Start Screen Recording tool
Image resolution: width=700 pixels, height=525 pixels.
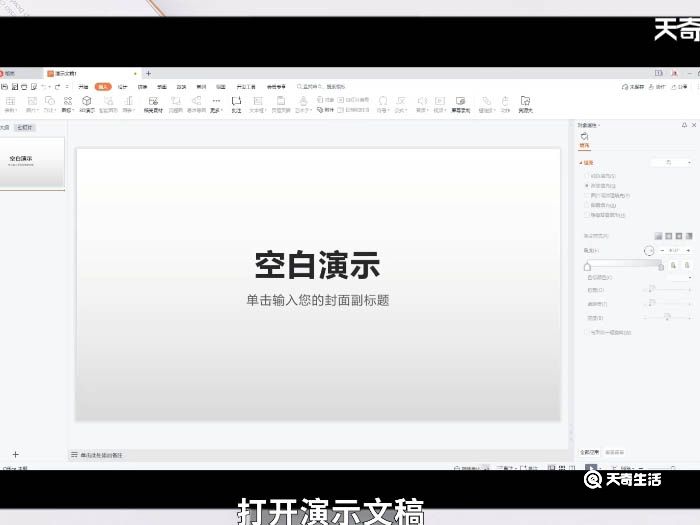pyautogui.click(x=461, y=104)
